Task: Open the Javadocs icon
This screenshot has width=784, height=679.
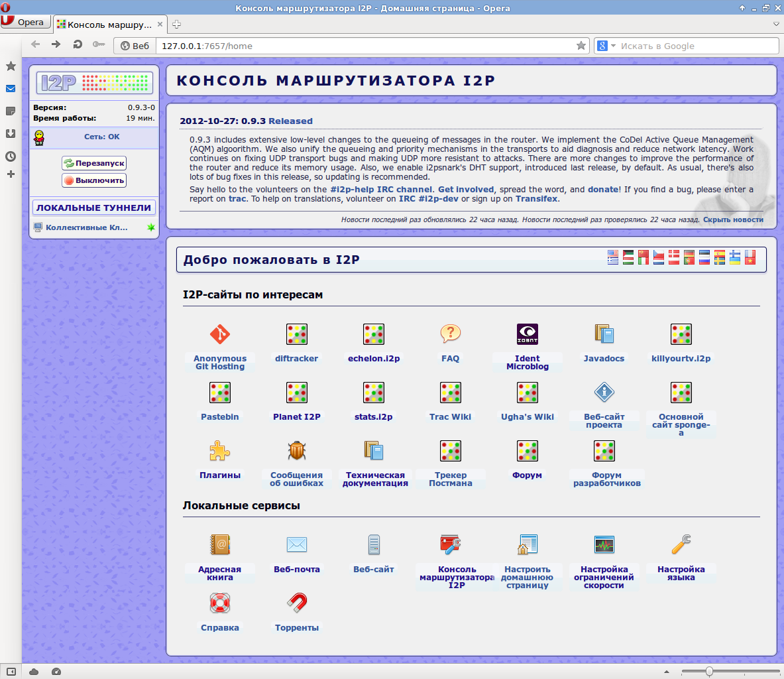Action: click(x=604, y=334)
